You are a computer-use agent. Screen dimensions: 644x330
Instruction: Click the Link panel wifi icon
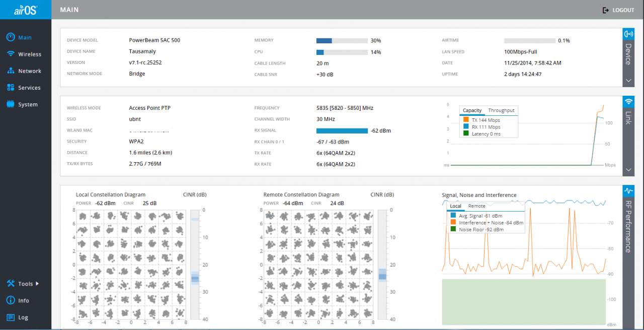628,102
